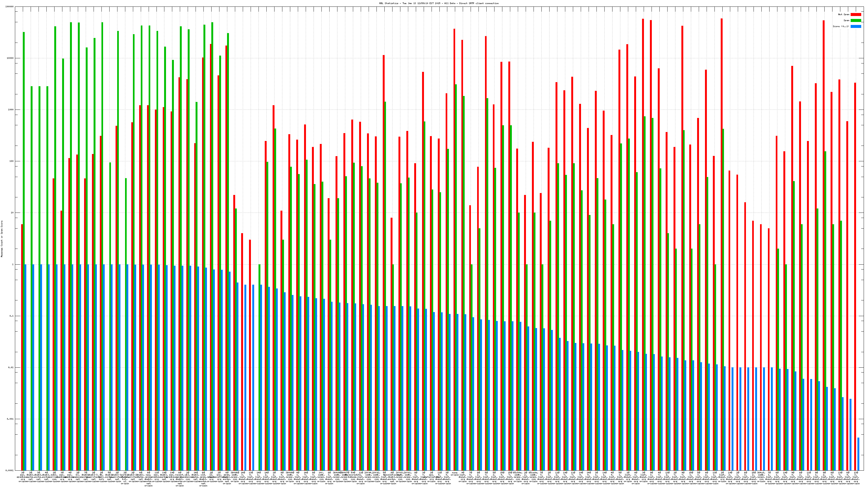This screenshot has height=488, width=868.
Task: Click the 0.1 y-axis tick label
Action: click(x=12, y=316)
